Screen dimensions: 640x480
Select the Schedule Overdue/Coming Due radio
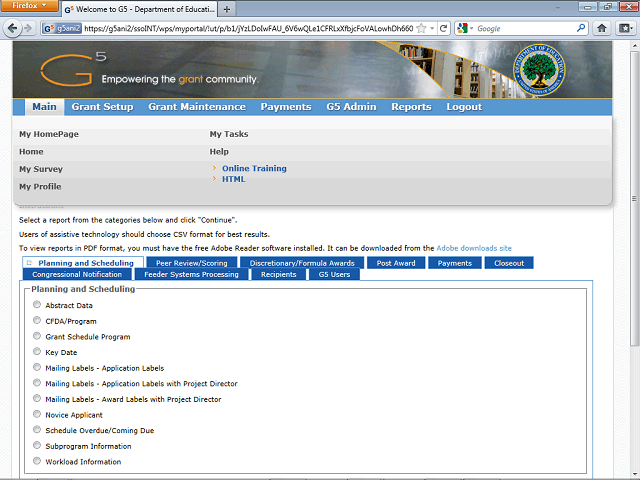pyautogui.click(x=37, y=430)
